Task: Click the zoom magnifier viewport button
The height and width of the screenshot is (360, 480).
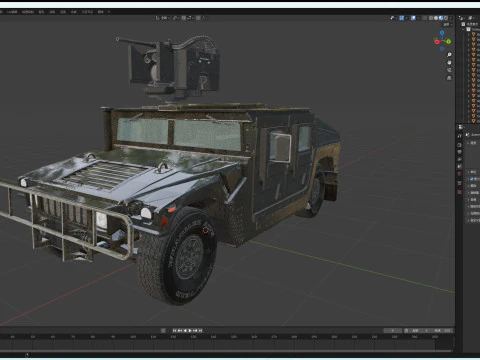Action: (449, 54)
